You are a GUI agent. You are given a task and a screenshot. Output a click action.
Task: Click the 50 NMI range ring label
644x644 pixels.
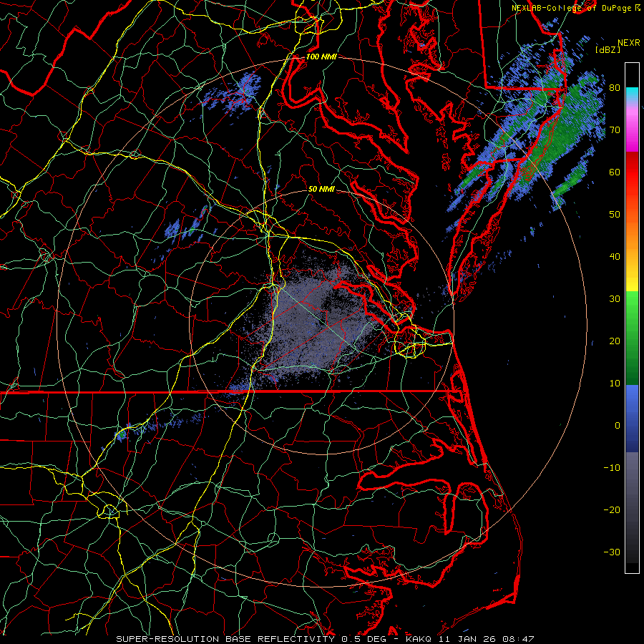click(x=321, y=190)
